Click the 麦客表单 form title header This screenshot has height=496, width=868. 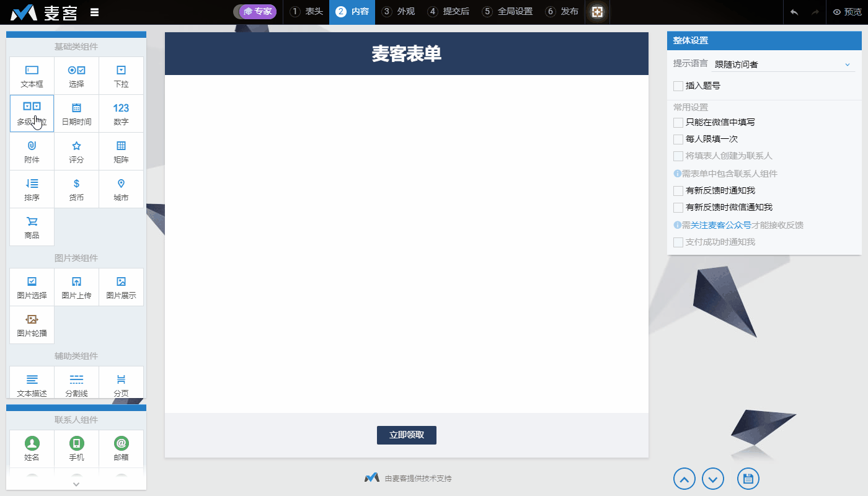407,54
